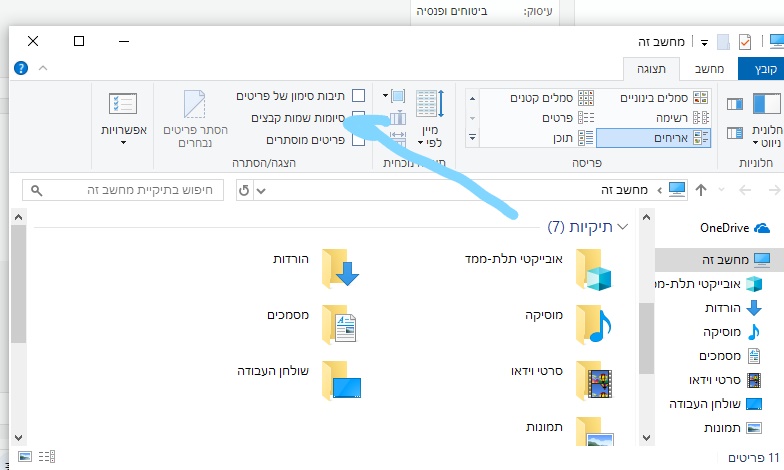Click navigation pane scrollbar up arrow
Screen dimensions: 784x470
646,218
